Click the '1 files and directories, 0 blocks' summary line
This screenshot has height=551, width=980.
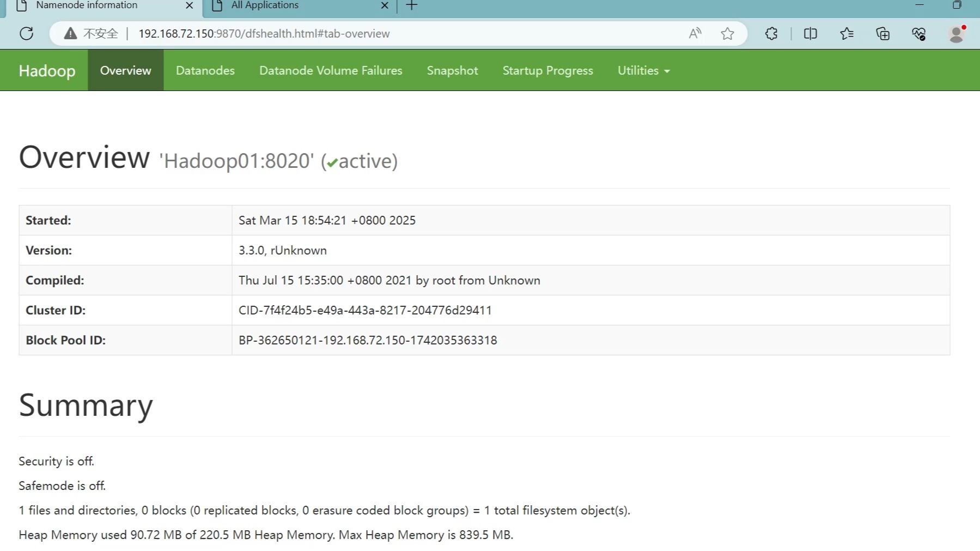324,510
